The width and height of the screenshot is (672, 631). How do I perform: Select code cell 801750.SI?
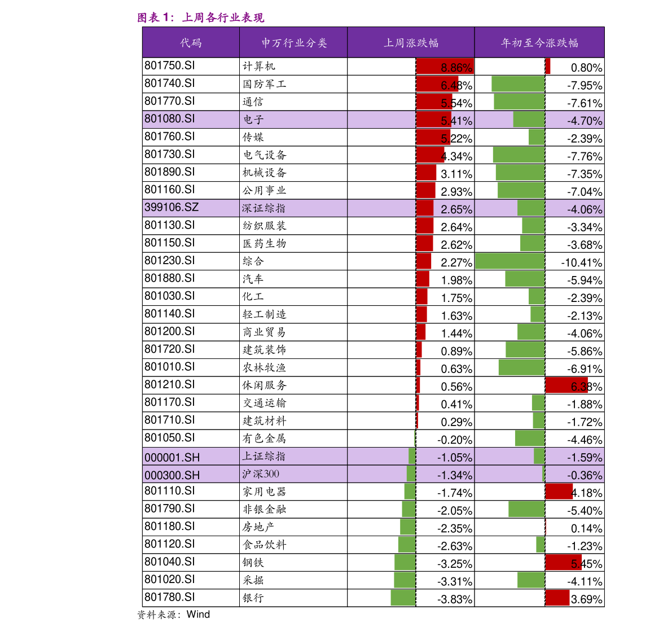[169, 65]
